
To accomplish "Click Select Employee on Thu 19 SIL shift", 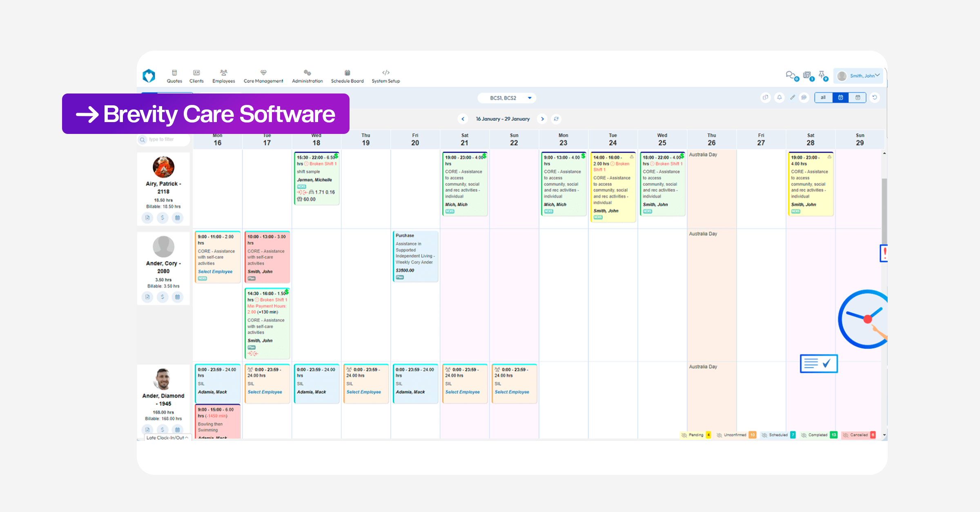I will click(x=363, y=392).
